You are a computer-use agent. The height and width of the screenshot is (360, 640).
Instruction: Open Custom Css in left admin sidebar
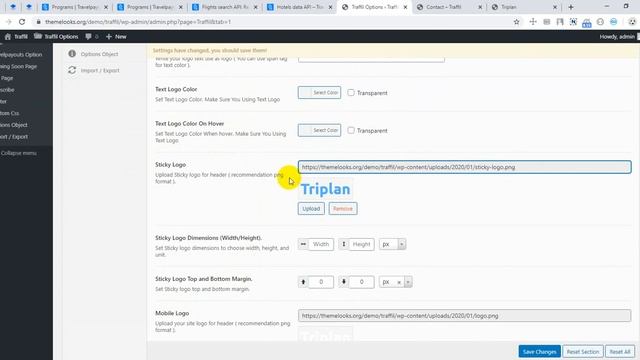[9, 113]
